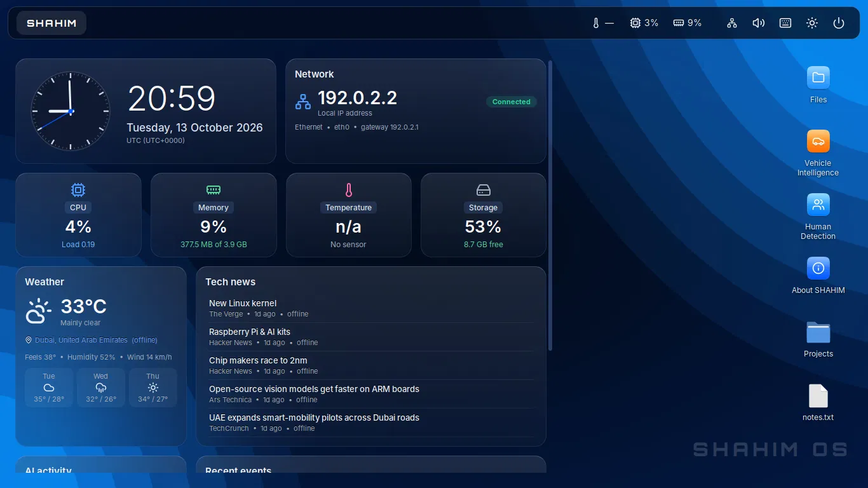Click the Storage card drive icon
This screenshot has height=488, width=868.
(x=484, y=190)
